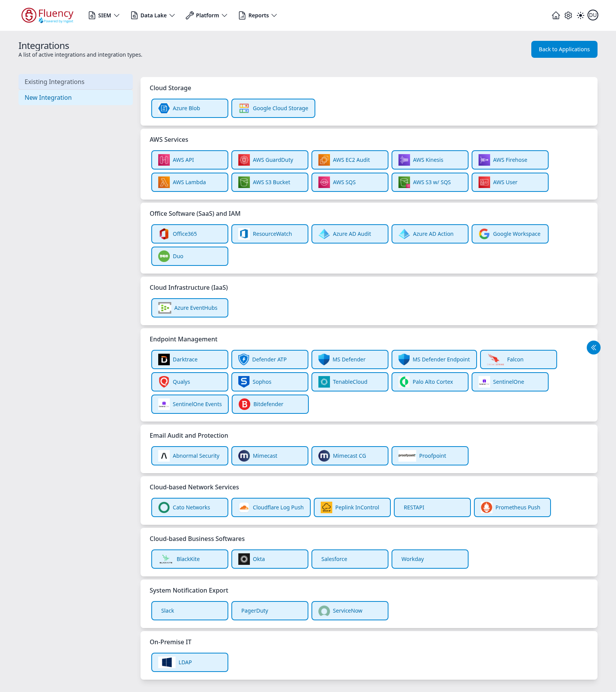The height and width of the screenshot is (692, 616).
Task: Click the AWS Kinesis icon
Action: coord(404,160)
